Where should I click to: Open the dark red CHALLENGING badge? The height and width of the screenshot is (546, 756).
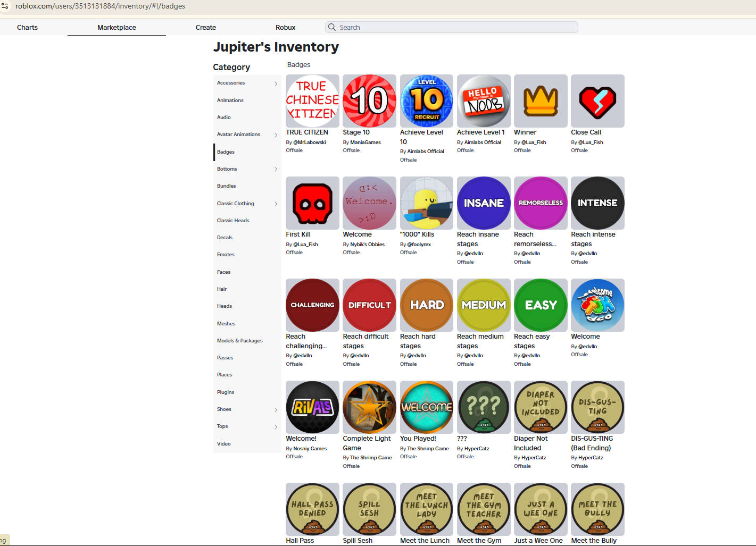312,305
